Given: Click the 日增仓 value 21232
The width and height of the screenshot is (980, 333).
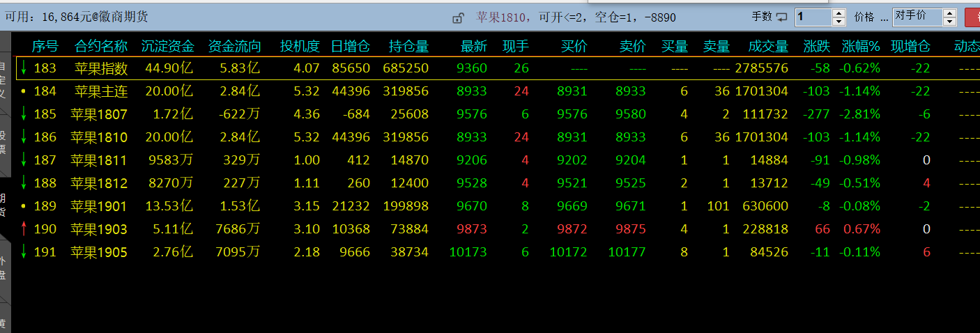Looking at the screenshot, I should coord(351,206).
